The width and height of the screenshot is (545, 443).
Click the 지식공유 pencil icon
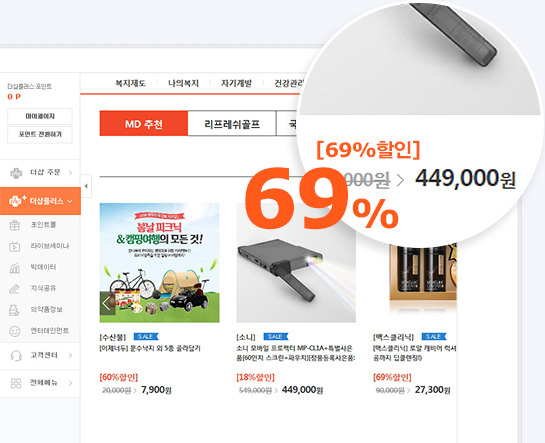(x=15, y=289)
